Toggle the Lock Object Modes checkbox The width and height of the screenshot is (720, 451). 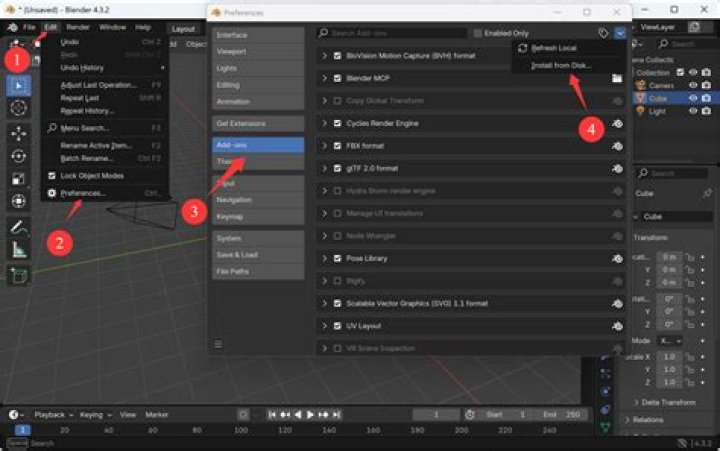[x=52, y=176]
